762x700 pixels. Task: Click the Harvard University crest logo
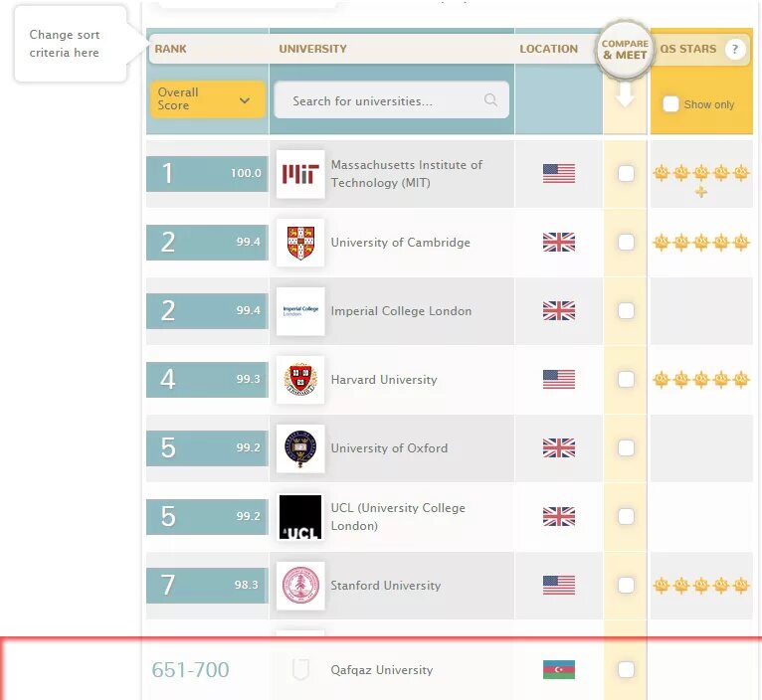tap(300, 380)
